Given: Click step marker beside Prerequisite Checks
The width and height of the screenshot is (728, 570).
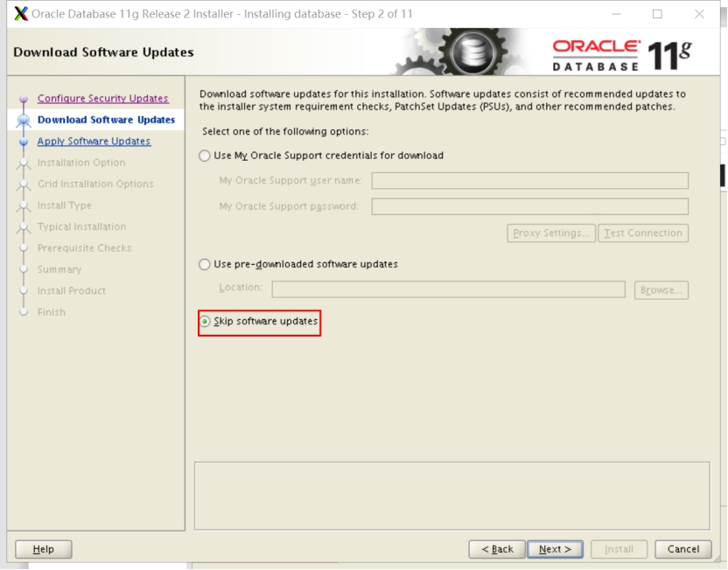Looking at the screenshot, I should click(x=24, y=247).
